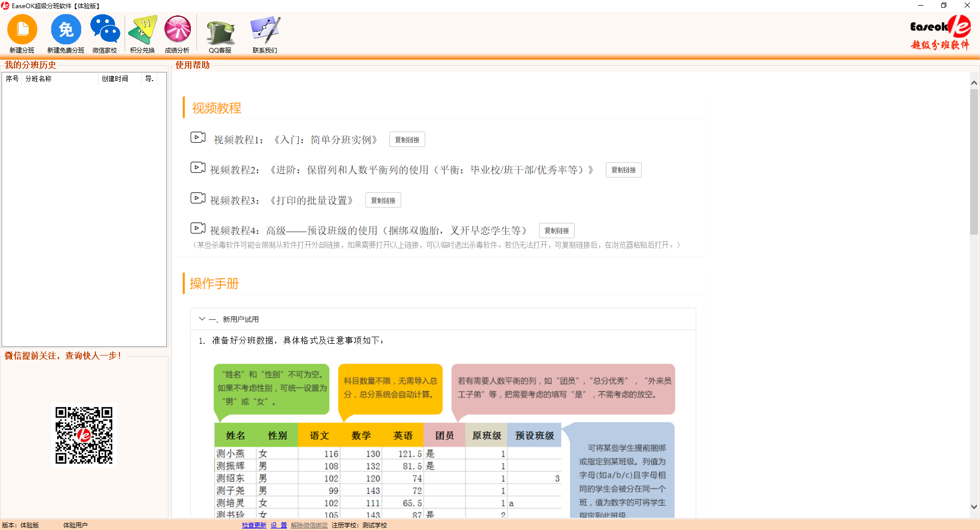Restore down the EaseOK window
Image resolution: width=980 pixels, height=530 pixels.
tap(944, 6)
